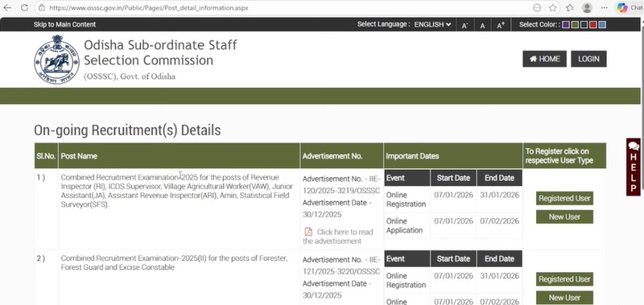Select the purple color theme
644x305 pixels.
click(x=566, y=25)
